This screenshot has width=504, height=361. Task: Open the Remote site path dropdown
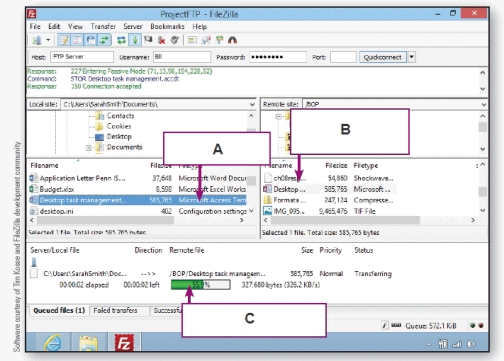point(484,104)
